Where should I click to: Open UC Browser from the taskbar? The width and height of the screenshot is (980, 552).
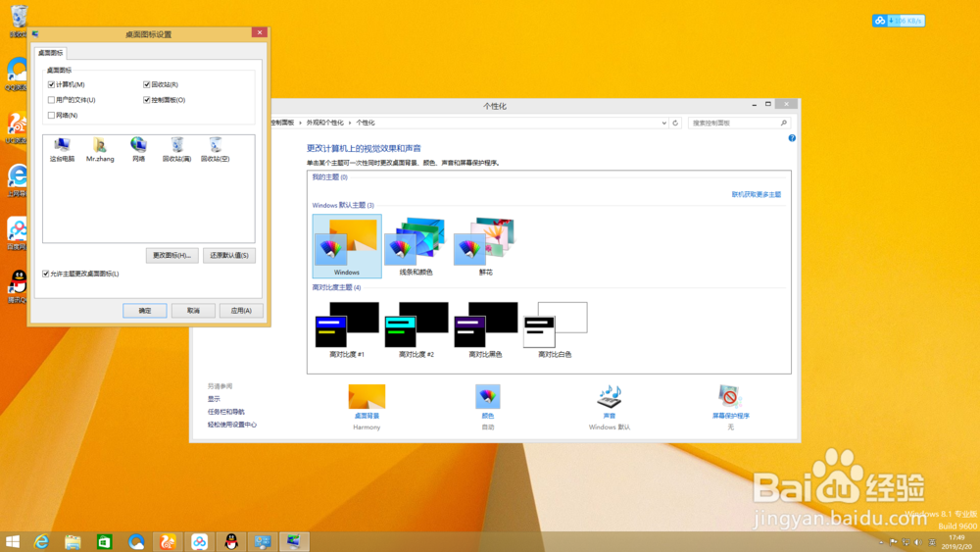point(168,541)
